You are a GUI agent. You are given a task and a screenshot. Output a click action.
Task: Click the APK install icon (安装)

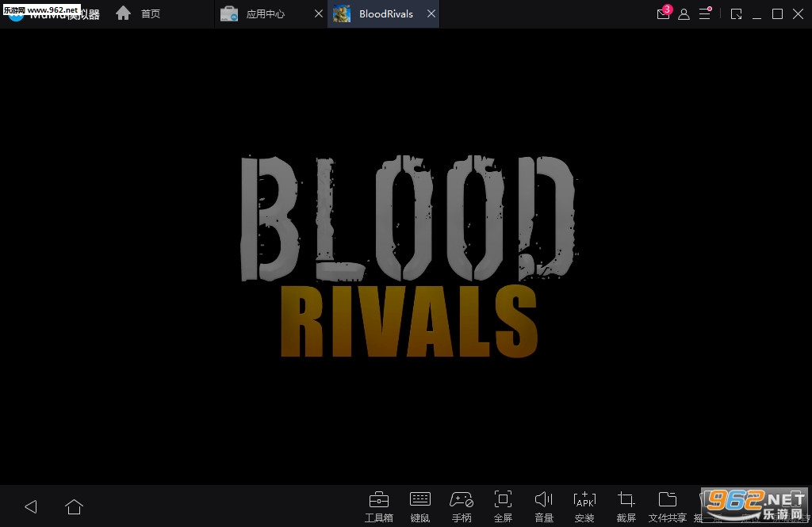click(584, 505)
